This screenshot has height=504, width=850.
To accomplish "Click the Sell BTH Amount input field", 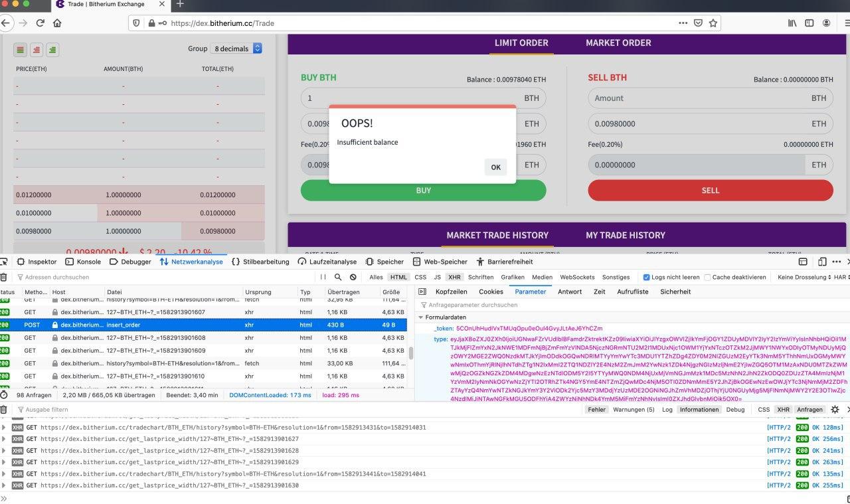I will click(x=711, y=98).
